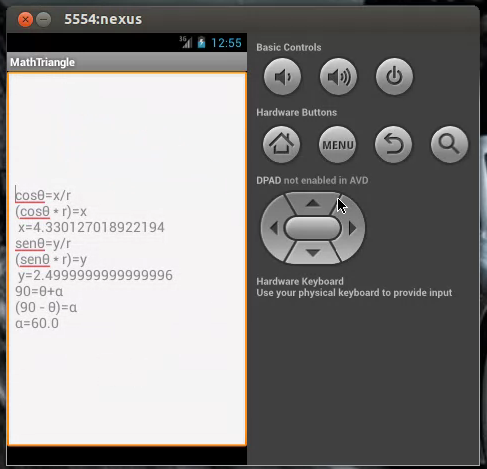Open the MENU hardware button

[337, 144]
